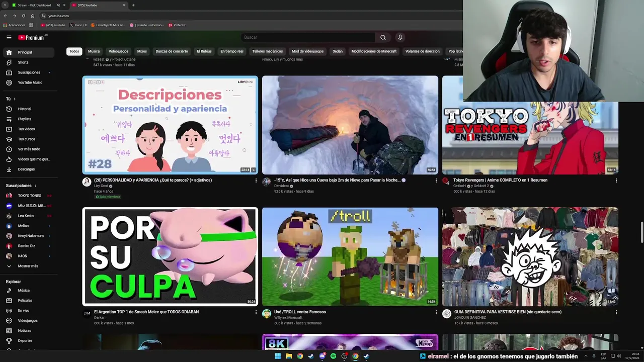
Task: Open Lea Kesler subscription channel
Action: [29, 216]
